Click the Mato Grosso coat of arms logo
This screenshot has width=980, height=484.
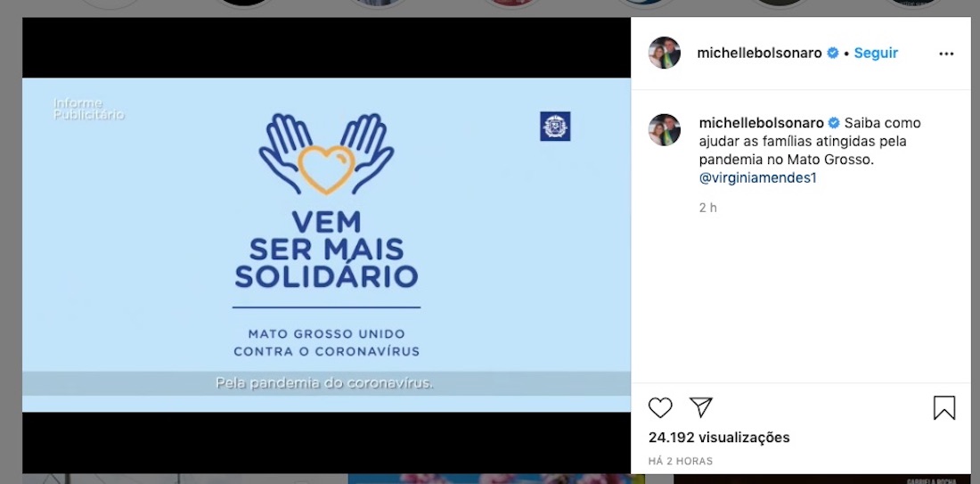coord(555,127)
